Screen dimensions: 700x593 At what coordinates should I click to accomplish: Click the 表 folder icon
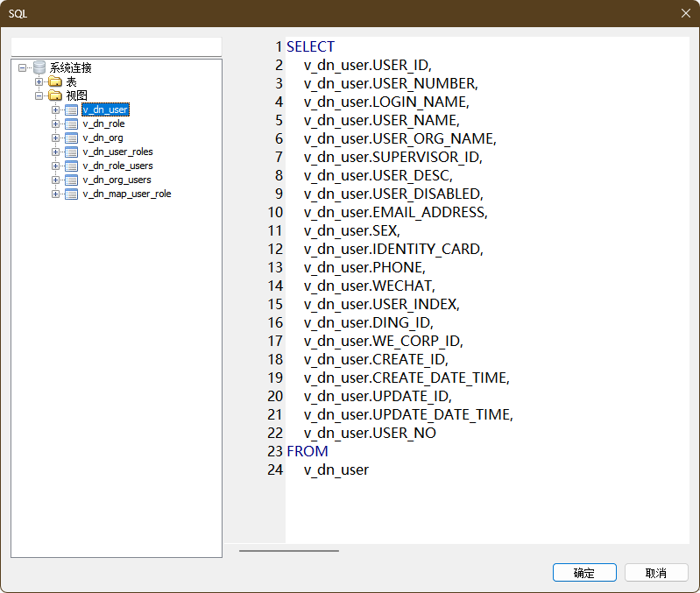(55, 81)
